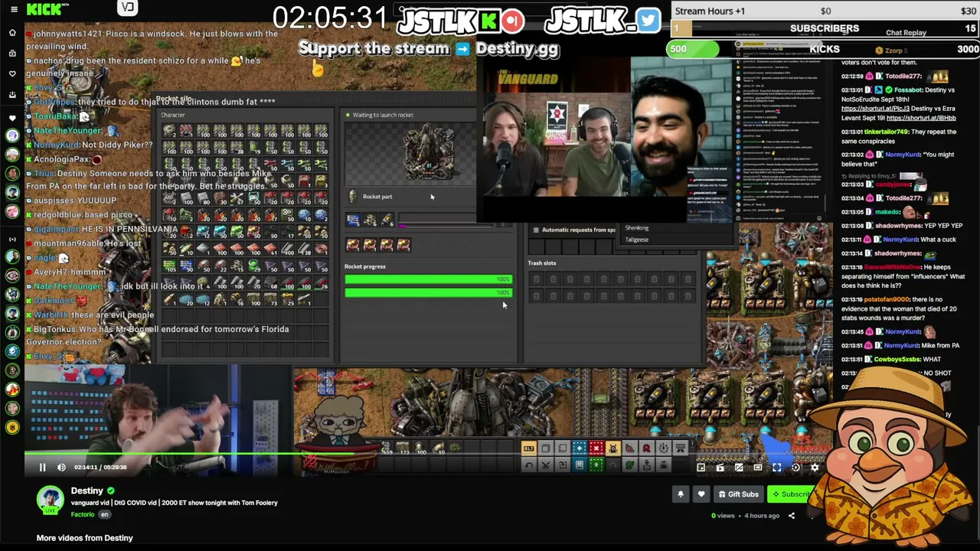Click the undo arrow shortcut in Factorio
The height and width of the screenshot is (551, 980).
(528, 465)
